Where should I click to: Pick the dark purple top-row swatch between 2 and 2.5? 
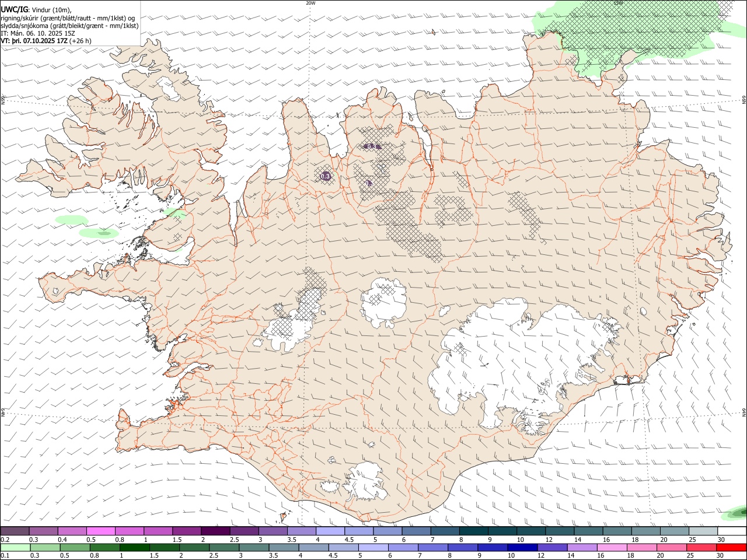pyautogui.click(x=215, y=531)
